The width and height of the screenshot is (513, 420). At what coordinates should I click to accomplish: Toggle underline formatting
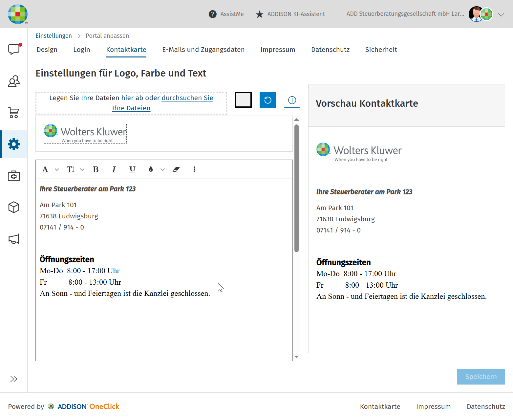pos(132,169)
